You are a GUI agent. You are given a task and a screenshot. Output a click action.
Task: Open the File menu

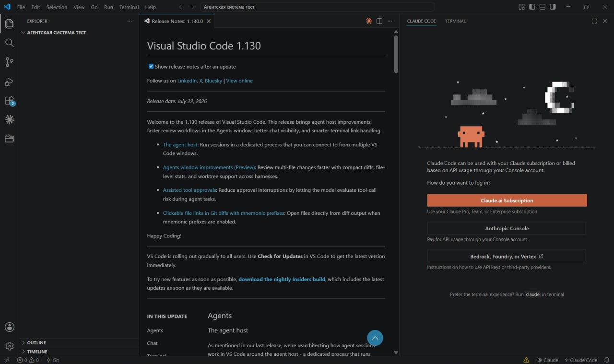[21, 7]
